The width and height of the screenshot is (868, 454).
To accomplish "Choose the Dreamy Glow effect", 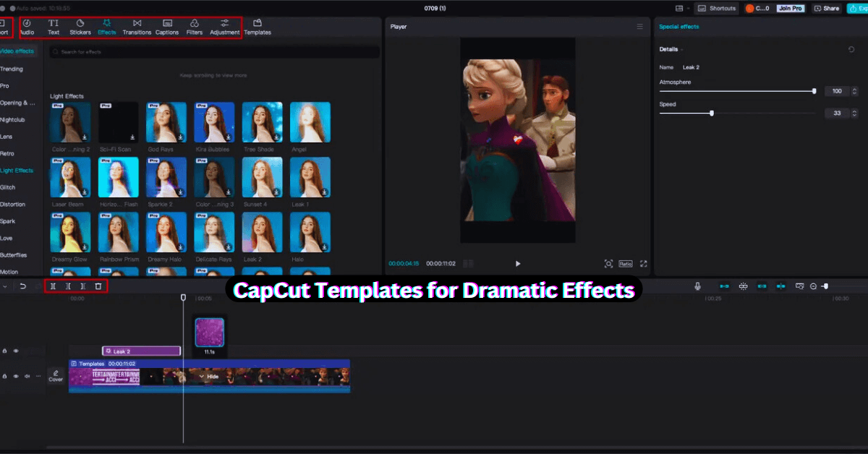I will click(x=70, y=232).
